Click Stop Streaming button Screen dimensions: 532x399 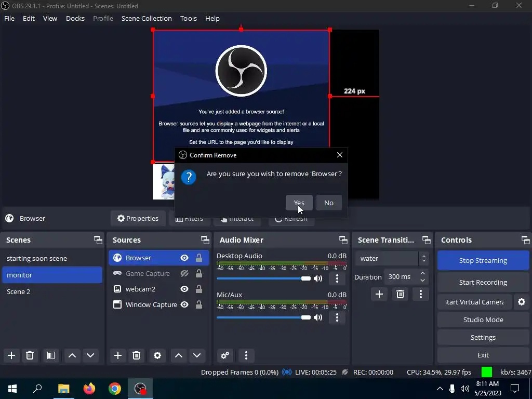tap(483, 260)
